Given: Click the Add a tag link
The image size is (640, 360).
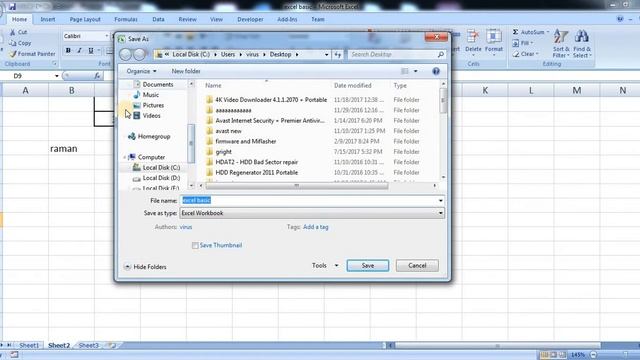Looking at the screenshot, I should pyautogui.click(x=316, y=227).
